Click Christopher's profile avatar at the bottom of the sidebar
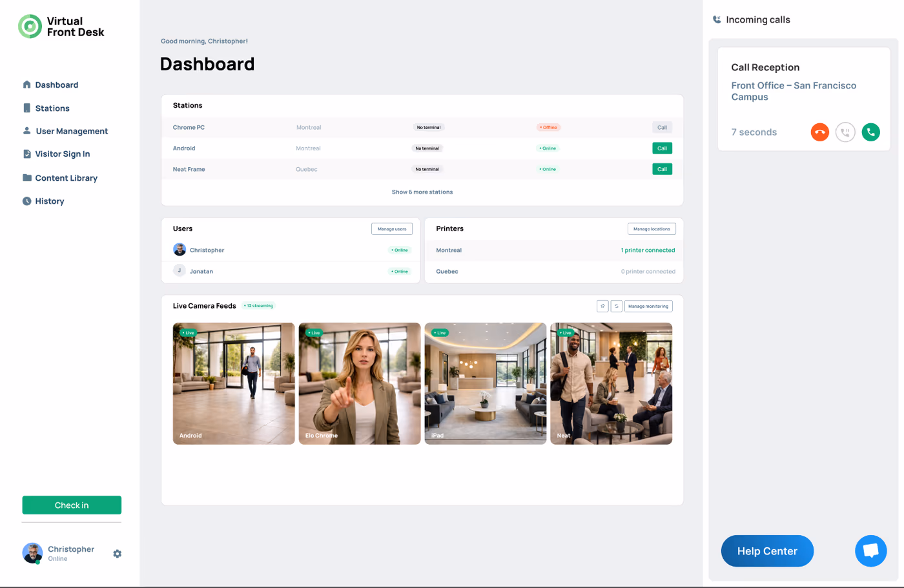Viewport: 904px width, 588px height. pos(32,553)
